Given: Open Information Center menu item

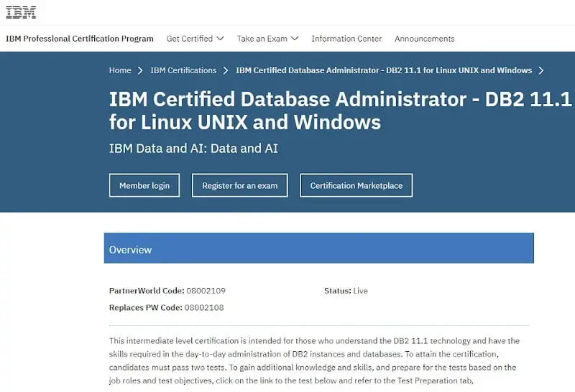Looking at the screenshot, I should (x=346, y=39).
